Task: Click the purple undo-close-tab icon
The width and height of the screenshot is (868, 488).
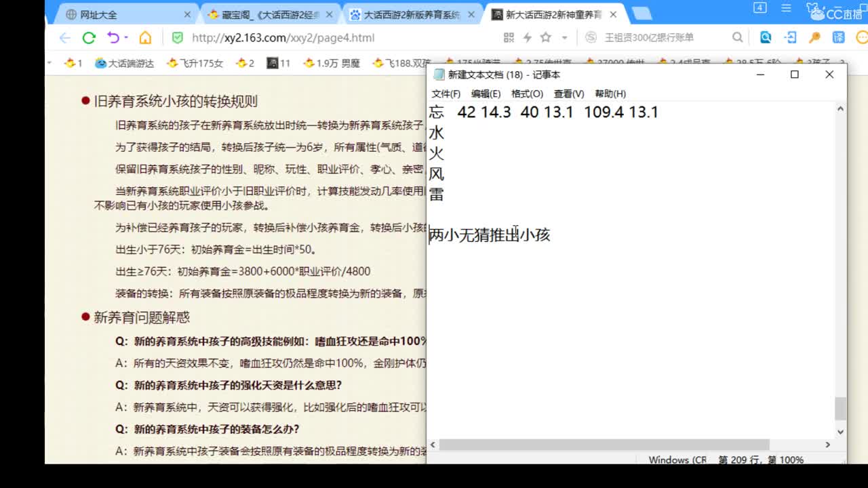Action: point(113,38)
